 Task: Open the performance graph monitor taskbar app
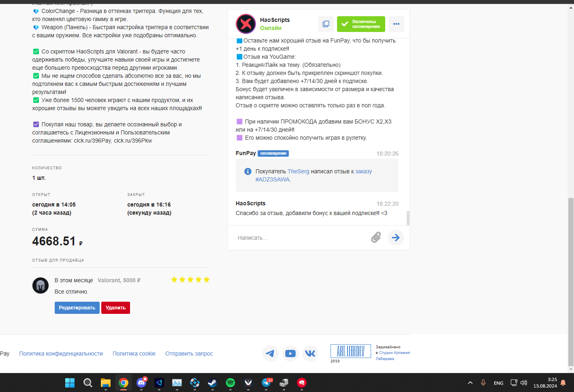[177, 383]
